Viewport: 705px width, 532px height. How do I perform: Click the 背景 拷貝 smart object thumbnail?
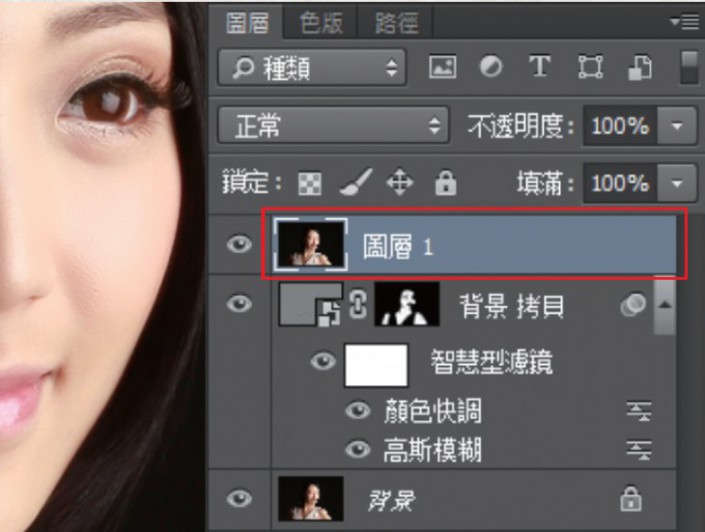(310, 304)
